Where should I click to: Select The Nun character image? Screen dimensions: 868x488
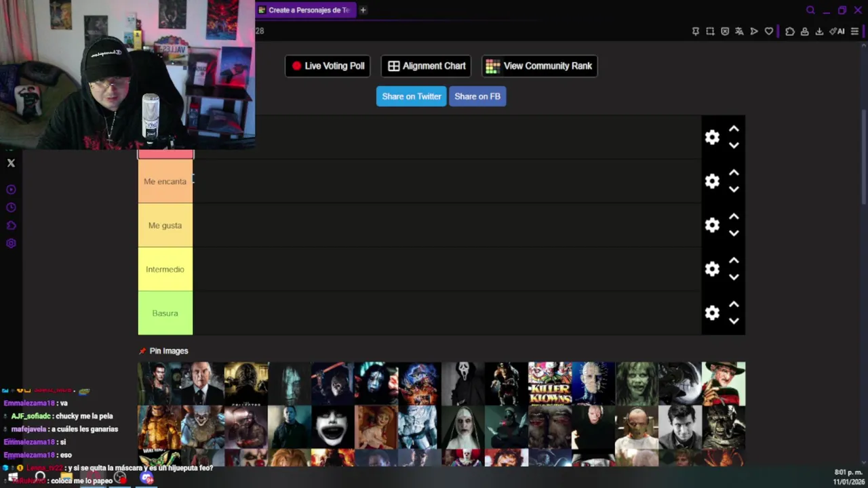click(463, 428)
